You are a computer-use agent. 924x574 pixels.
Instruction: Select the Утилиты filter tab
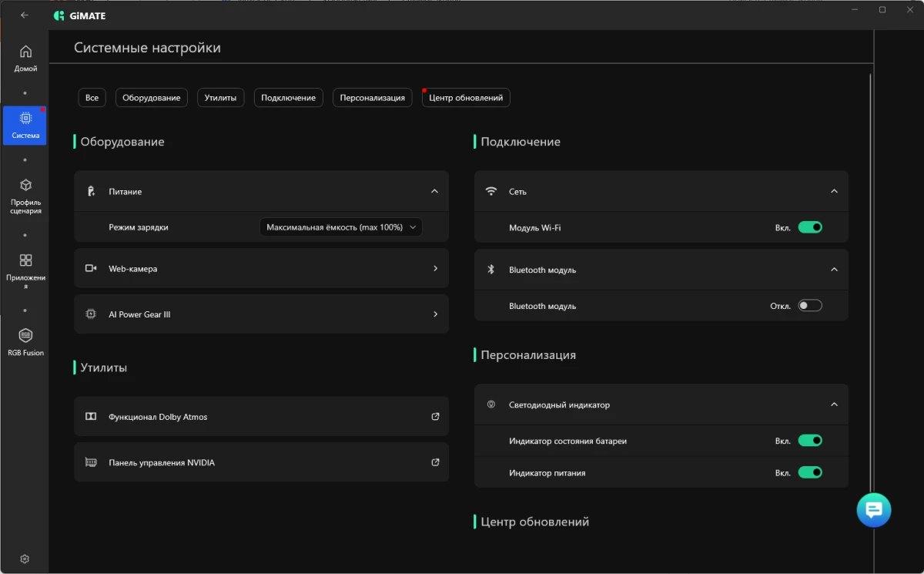221,98
